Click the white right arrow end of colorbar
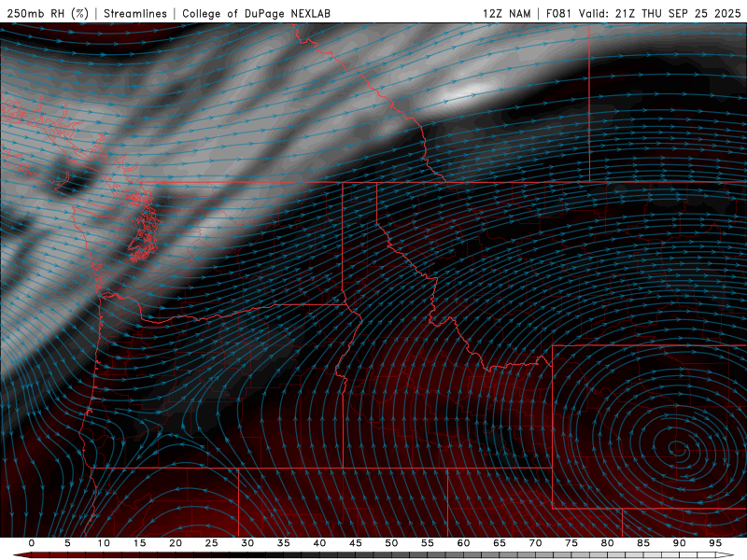 click(x=725, y=555)
